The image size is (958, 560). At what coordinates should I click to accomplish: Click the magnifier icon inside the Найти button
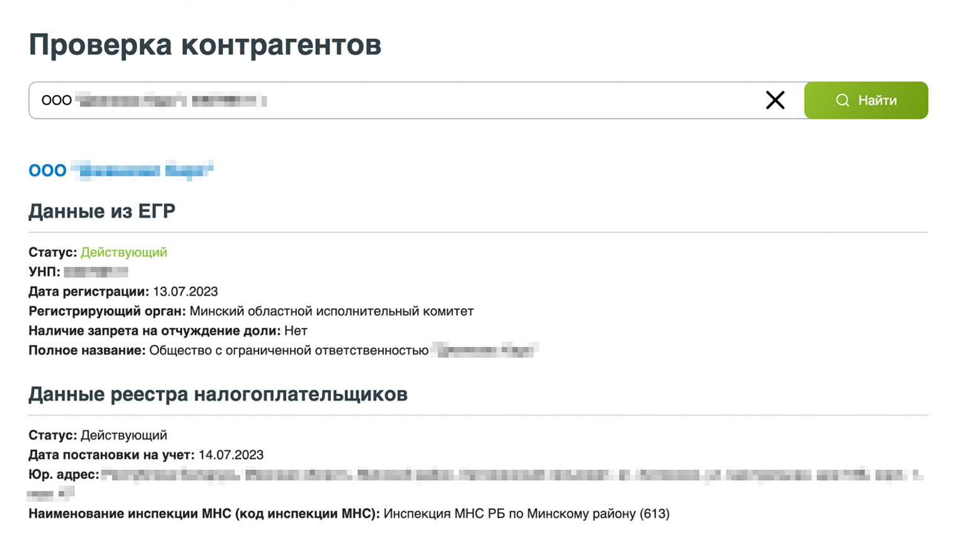pos(843,100)
